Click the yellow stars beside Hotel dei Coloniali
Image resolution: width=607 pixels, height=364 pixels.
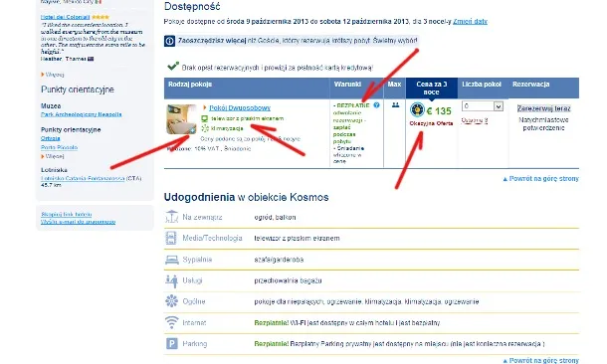(101, 17)
